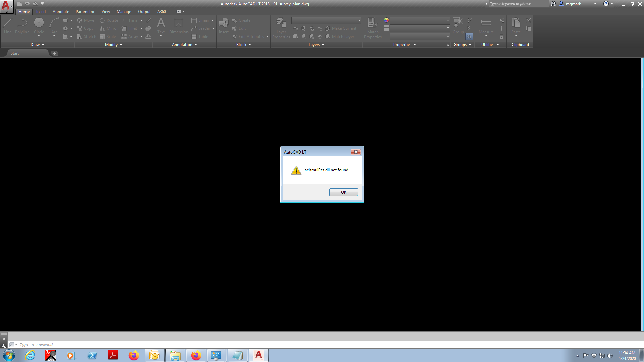Click Match Layer button

coord(340,37)
